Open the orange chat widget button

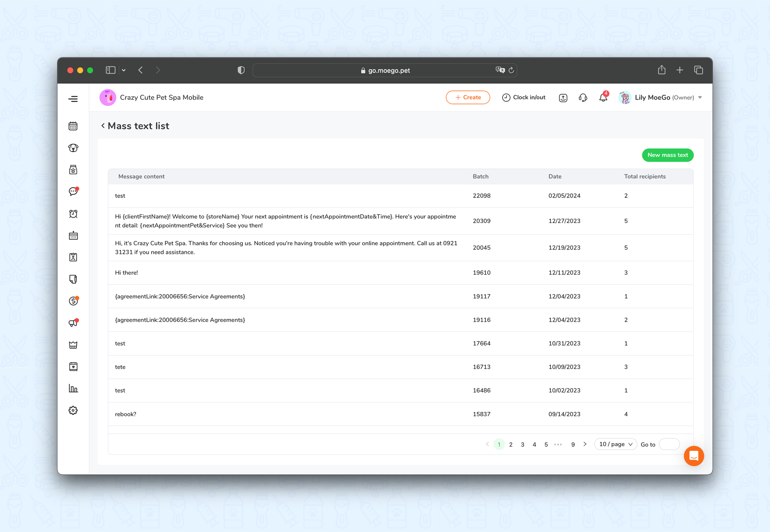point(694,456)
